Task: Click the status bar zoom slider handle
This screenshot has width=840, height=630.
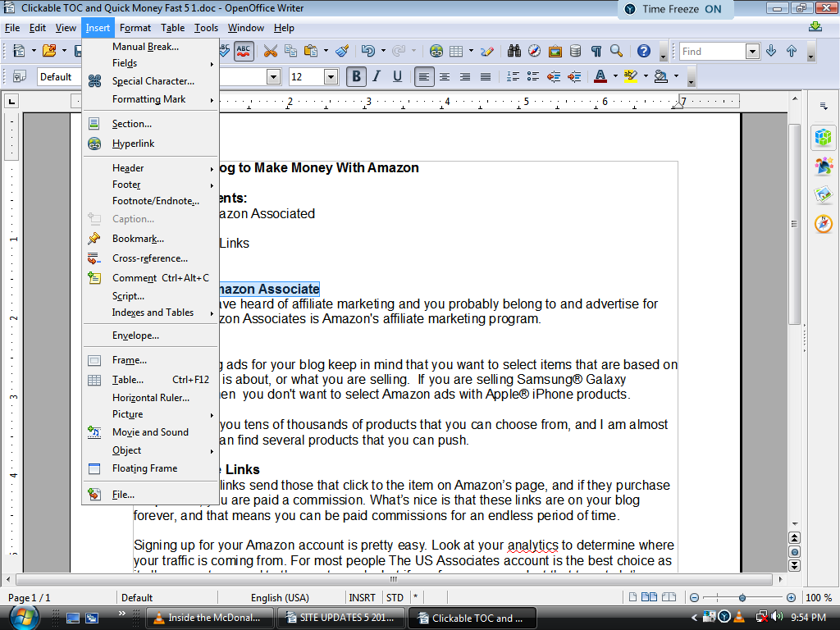Action: 742,597
